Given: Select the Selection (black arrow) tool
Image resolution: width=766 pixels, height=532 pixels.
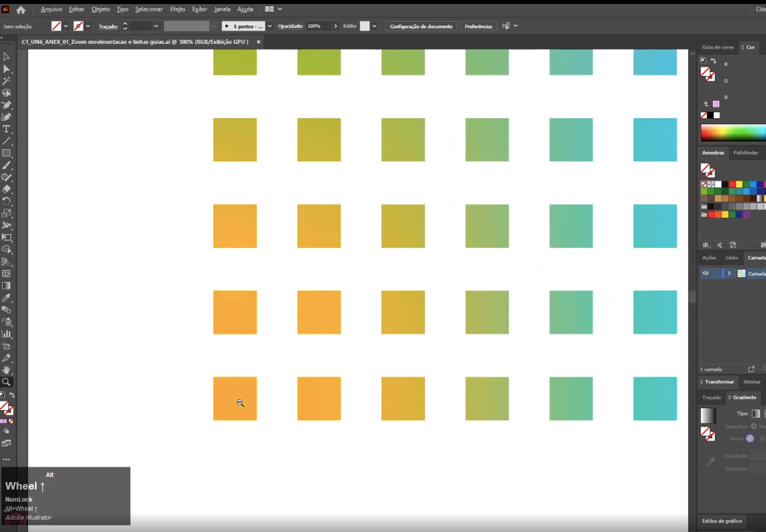Looking at the screenshot, I should [x=7, y=57].
